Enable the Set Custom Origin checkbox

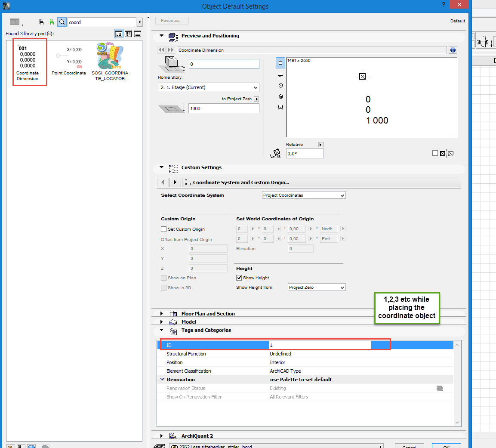point(163,229)
